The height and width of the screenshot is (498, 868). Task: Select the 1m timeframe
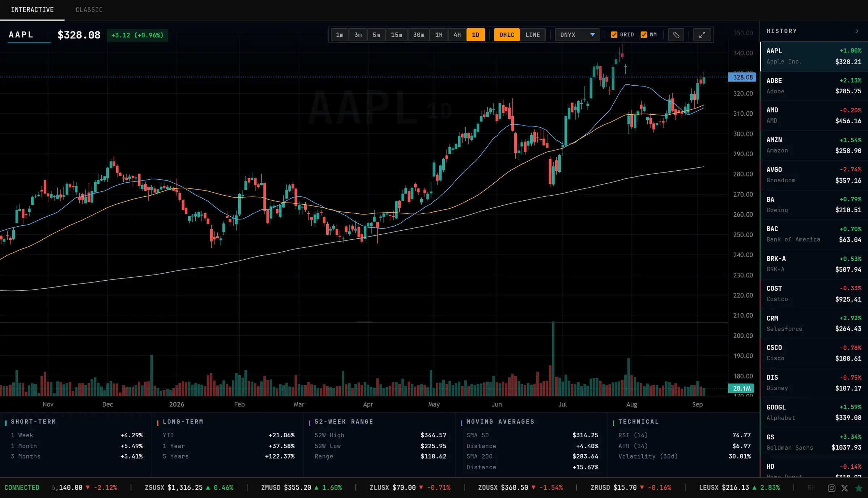pyautogui.click(x=340, y=35)
